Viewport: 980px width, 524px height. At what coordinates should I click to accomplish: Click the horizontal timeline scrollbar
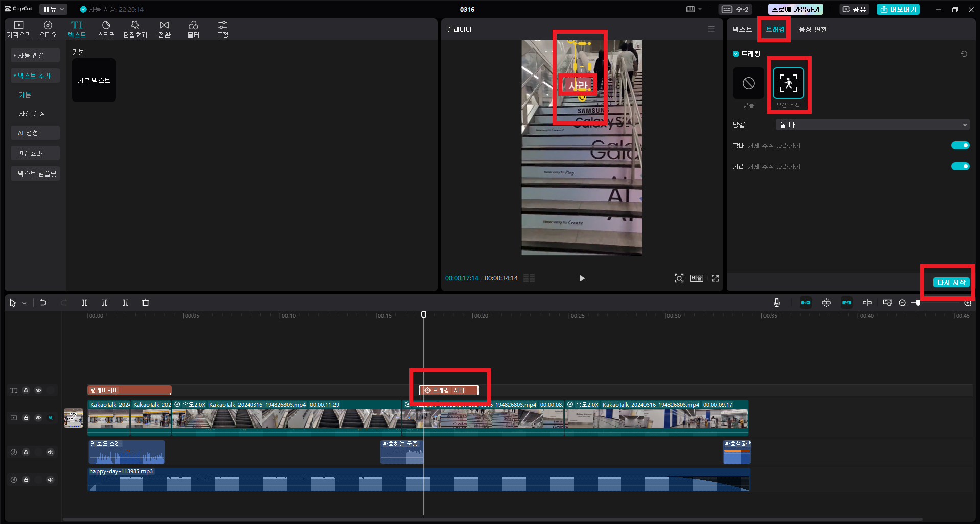point(492,519)
